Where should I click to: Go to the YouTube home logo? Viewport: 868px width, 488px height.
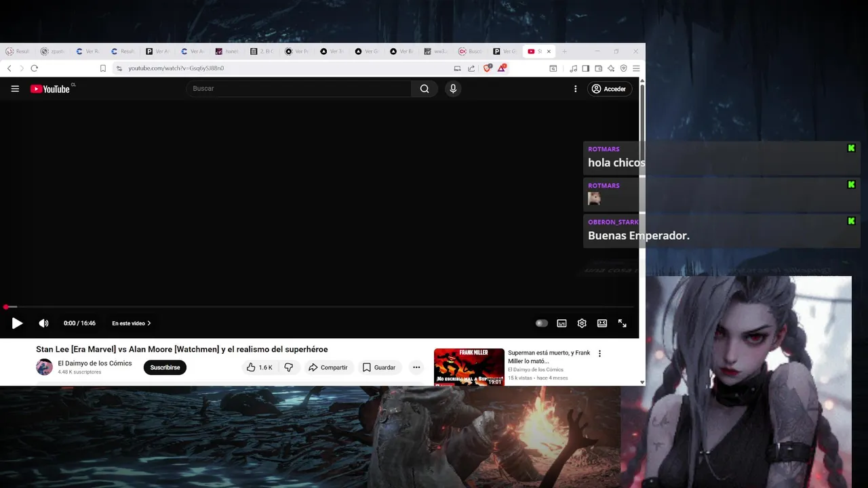pyautogui.click(x=50, y=89)
